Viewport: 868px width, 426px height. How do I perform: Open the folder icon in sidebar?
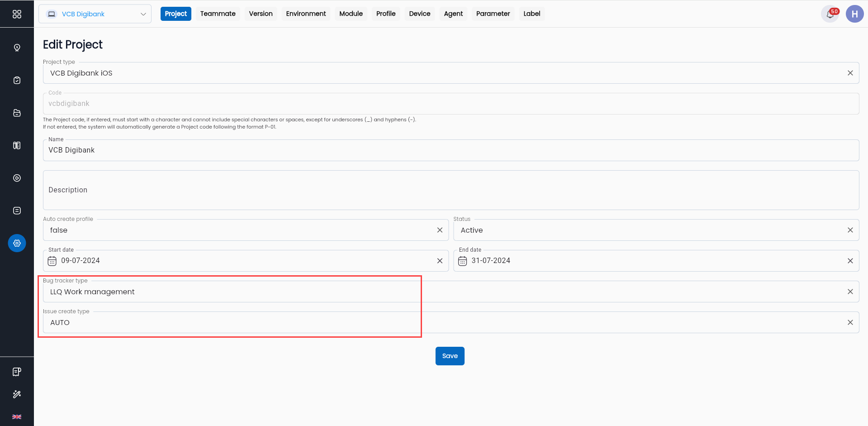click(17, 113)
